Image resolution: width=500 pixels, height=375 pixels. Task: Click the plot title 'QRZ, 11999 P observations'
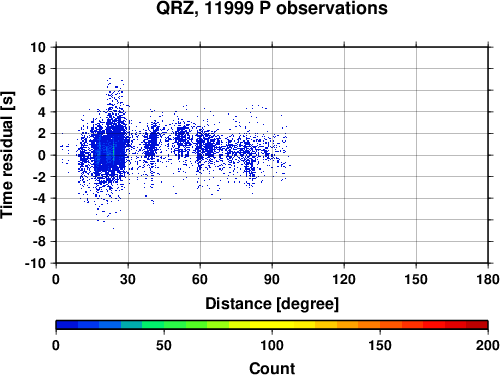(x=272, y=8)
